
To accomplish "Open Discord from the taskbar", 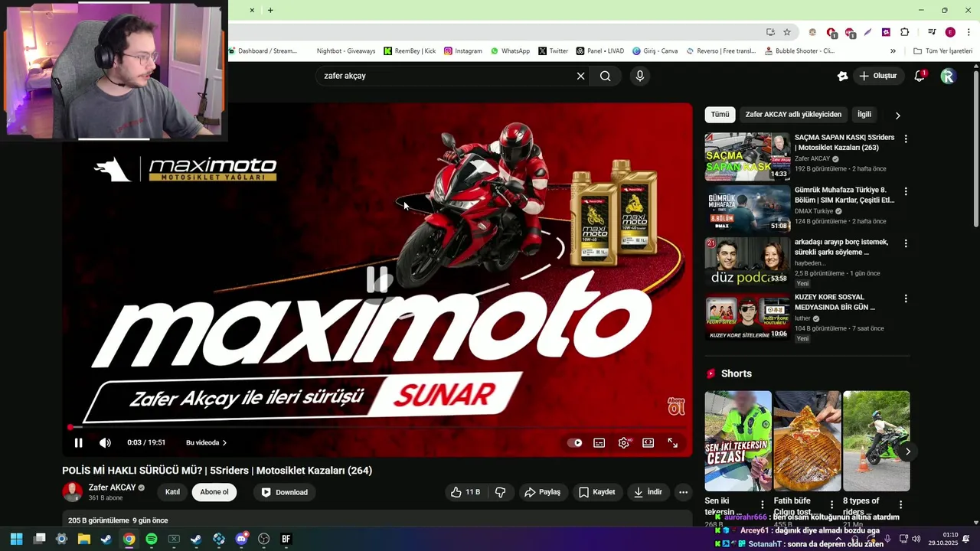I will click(x=241, y=539).
